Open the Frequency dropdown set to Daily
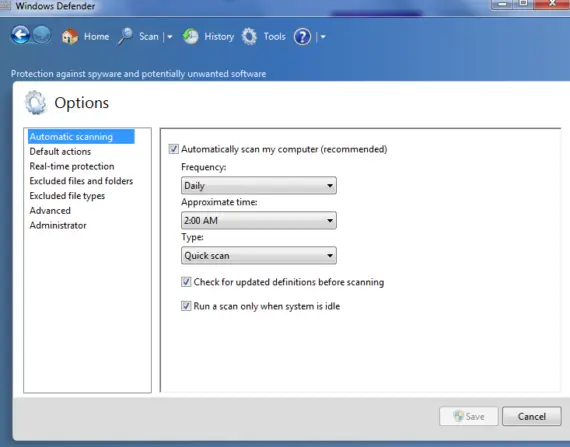 point(258,185)
